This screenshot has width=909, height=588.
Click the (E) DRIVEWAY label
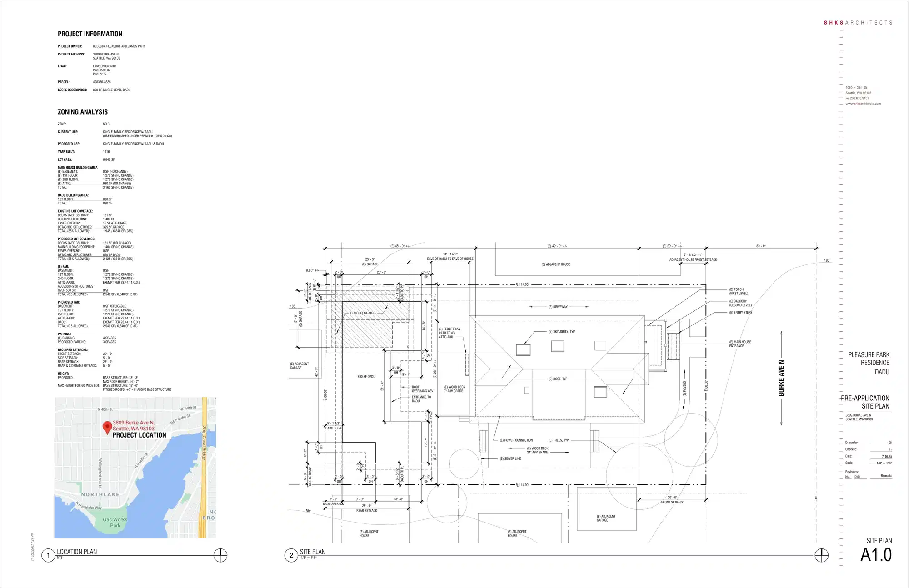(x=558, y=307)
